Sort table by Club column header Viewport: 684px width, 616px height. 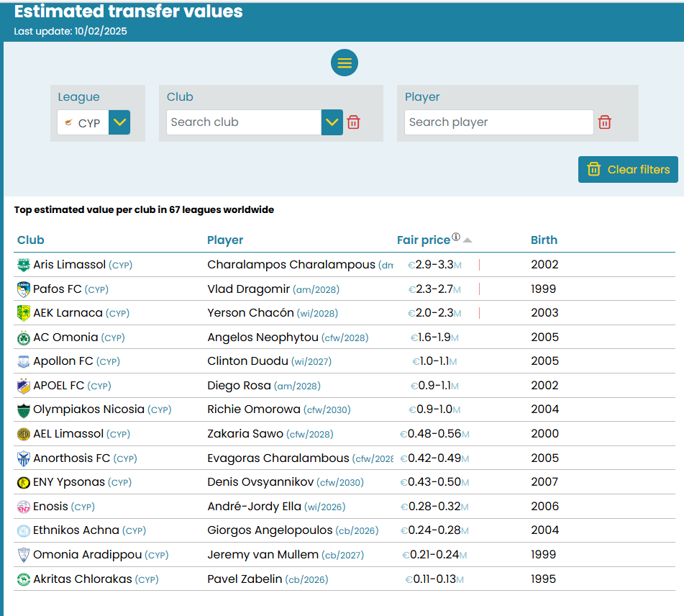(x=31, y=240)
